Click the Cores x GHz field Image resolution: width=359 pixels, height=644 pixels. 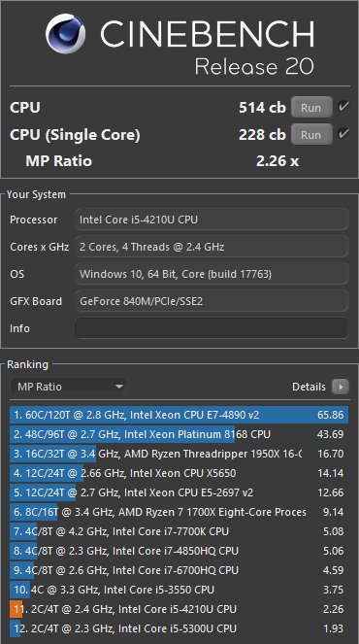tap(212, 247)
